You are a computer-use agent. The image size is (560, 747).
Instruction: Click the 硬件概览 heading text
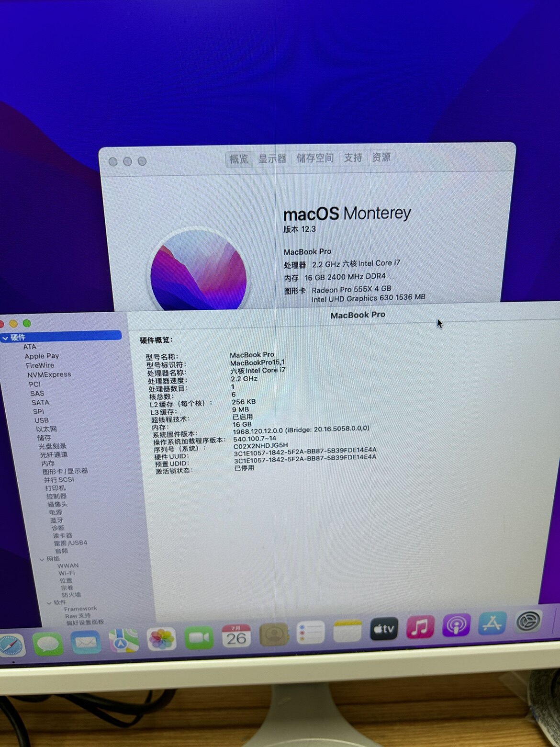[156, 340]
